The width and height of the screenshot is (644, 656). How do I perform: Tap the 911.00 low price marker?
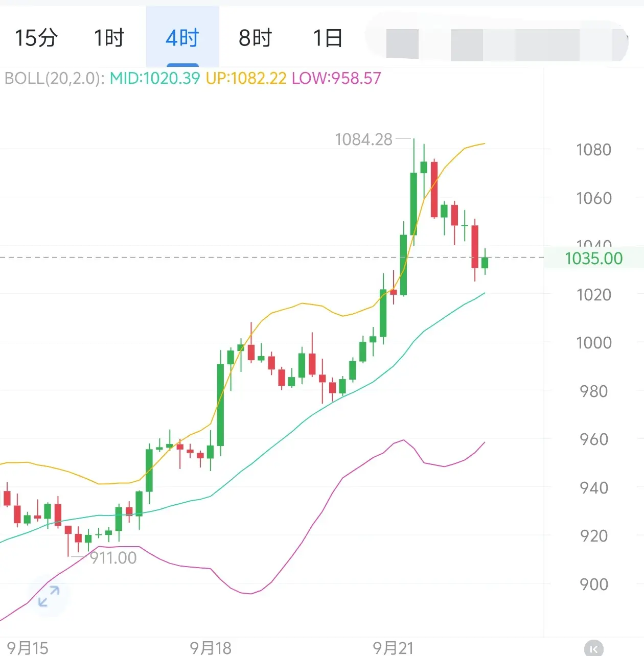click(x=113, y=557)
